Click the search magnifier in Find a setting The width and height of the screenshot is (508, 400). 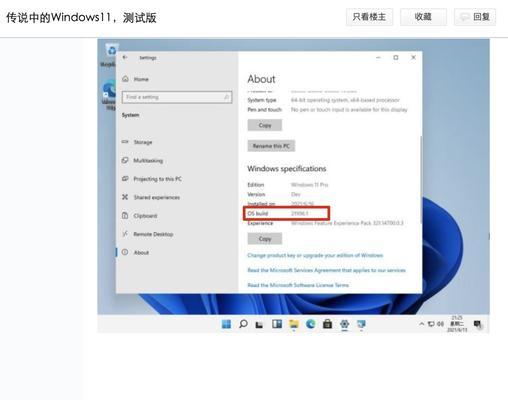pyautogui.click(x=227, y=97)
